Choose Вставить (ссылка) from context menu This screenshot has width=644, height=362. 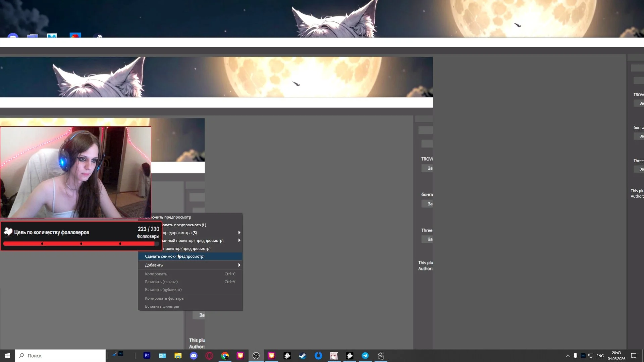pos(190,282)
